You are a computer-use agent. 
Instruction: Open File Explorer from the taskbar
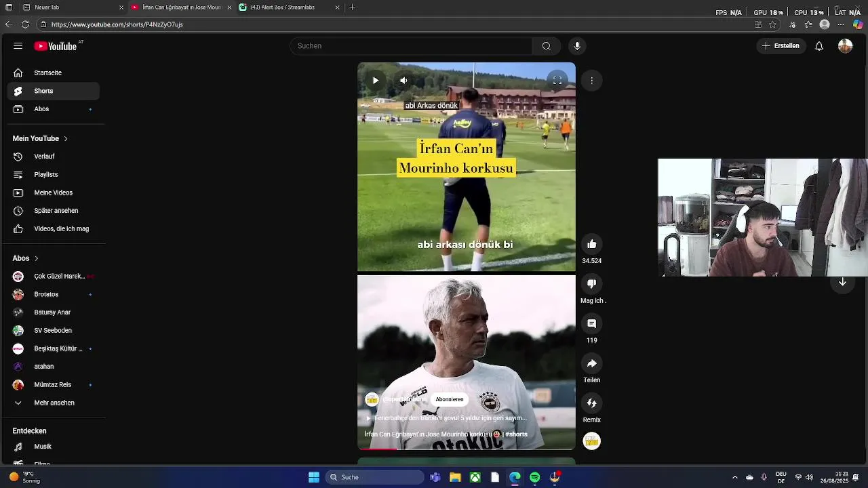[455, 477]
